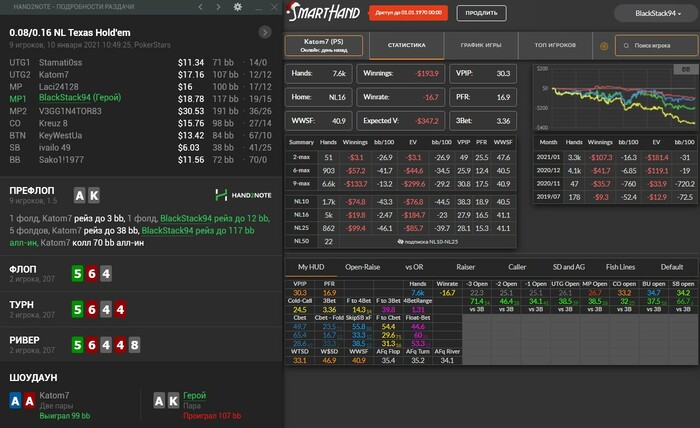The height and width of the screenshot is (428, 700).
Task: Click Katom7's red ace in showdown
Action: (x=29, y=401)
